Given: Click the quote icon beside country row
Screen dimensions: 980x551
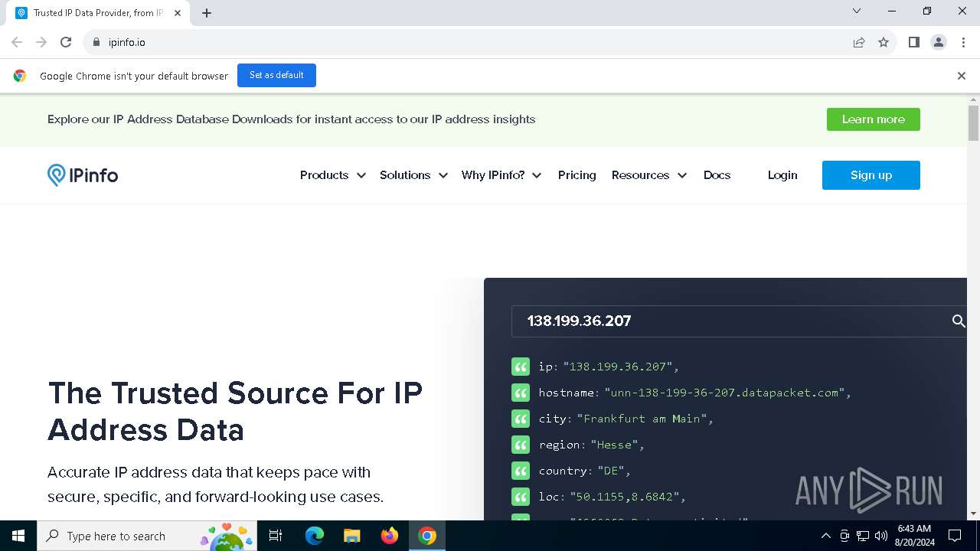Looking at the screenshot, I should [521, 471].
